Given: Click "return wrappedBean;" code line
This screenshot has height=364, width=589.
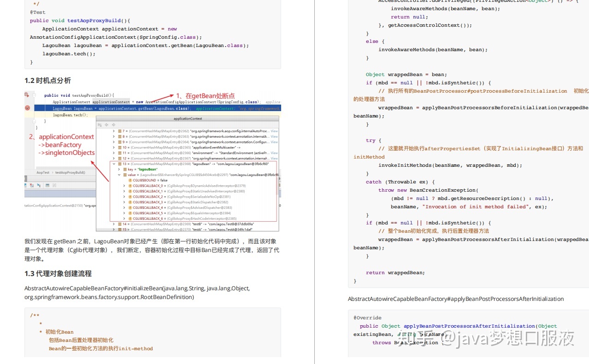Looking at the screenshot, I should coord(395,272).
